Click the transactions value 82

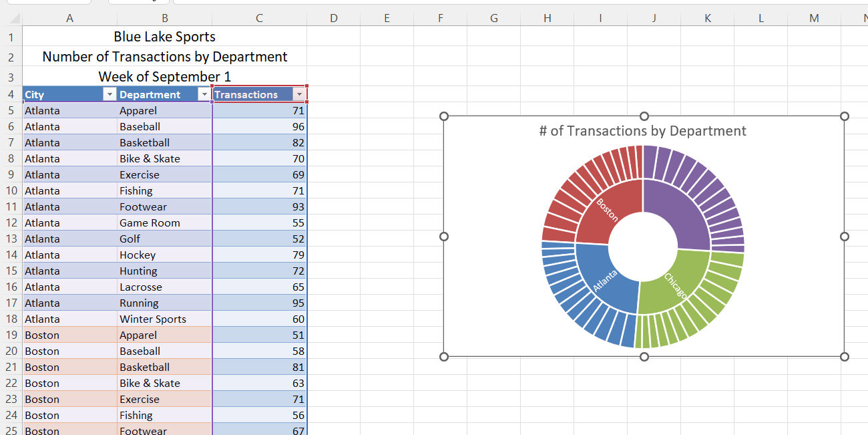coord(259,143)
